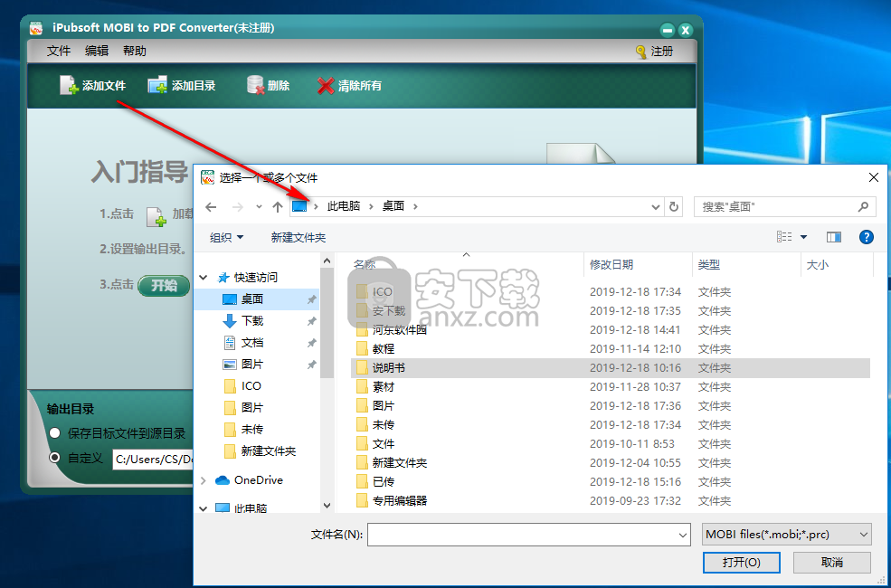
Task: Click the search magnifier icon in the dialog
Action: tap(863, 207)
